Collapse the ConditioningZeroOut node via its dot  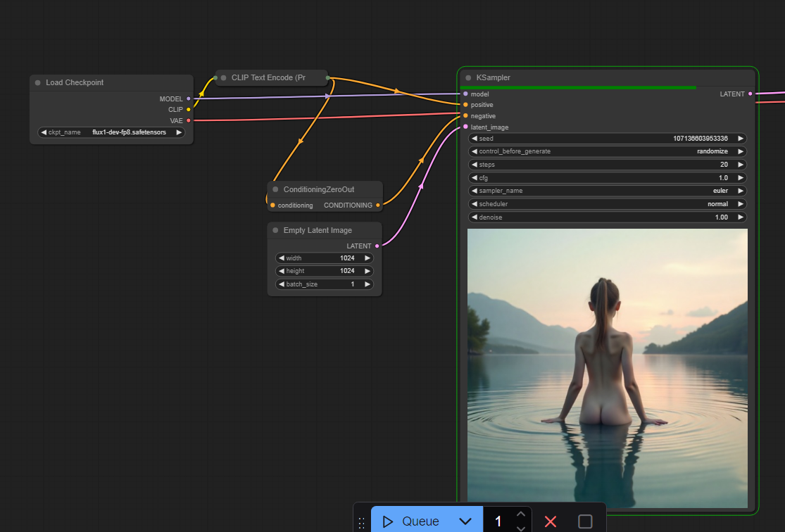point(275,189)
